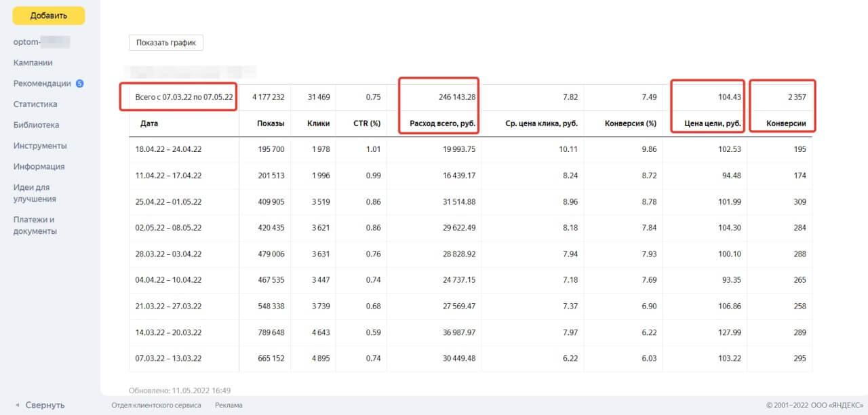Select the 25.04.22 – 01.05.22 row date
This screenshot has width=868, height=415.
coord(168,202)
